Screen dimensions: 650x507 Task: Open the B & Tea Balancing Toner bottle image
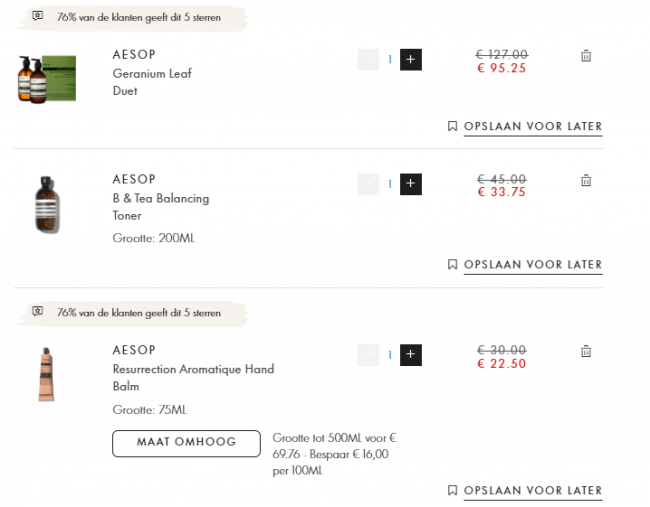(47, 205)
